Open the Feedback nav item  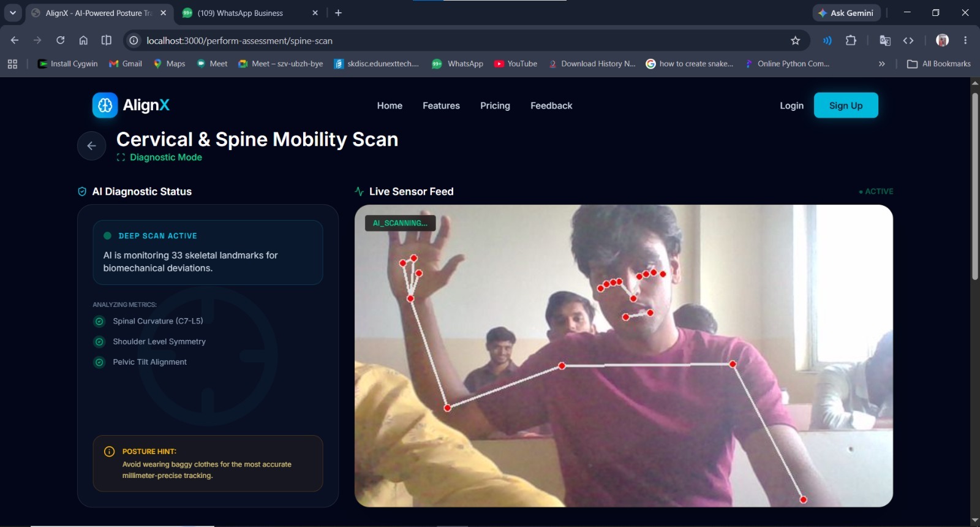pyautogui.click(x=551, y=105)
